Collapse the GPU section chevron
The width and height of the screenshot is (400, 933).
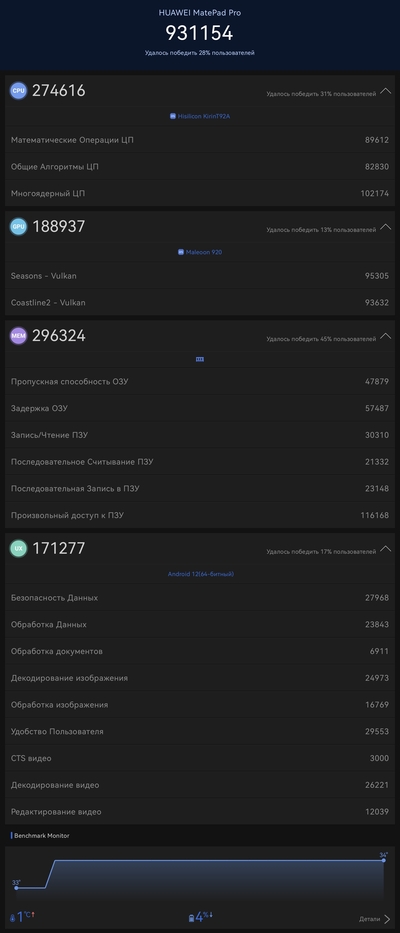click(385, 227)
